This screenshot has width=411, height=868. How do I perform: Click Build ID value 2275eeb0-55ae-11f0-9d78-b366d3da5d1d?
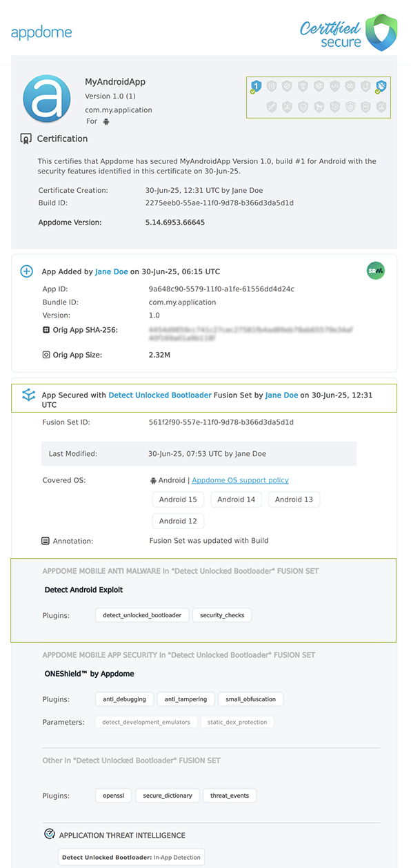point(219,203)
